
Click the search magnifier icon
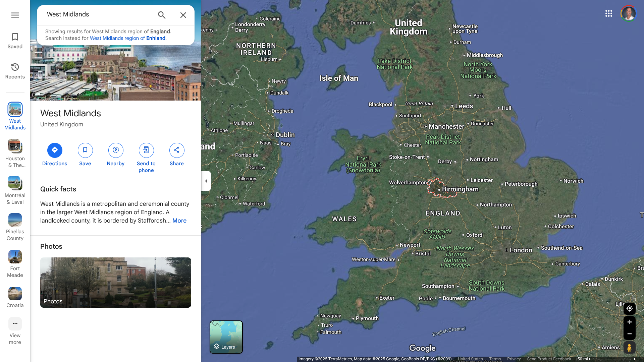[x=162, y=15]
